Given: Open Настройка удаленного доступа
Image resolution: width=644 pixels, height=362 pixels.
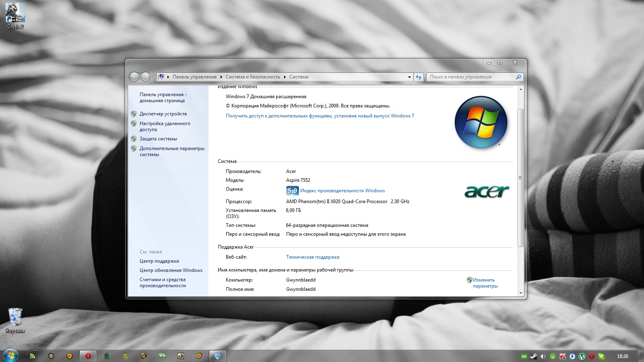Looking at the screenshot, I should 165,126.
